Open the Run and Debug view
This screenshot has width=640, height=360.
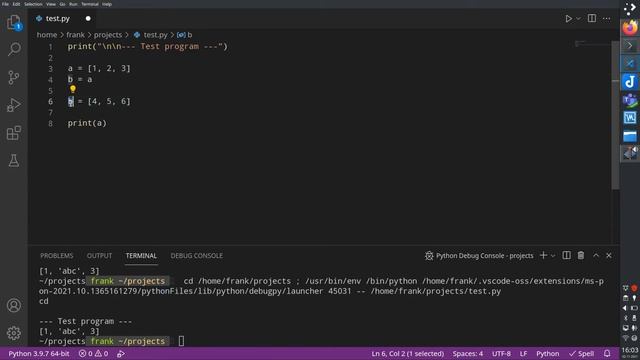click(14, 105)
